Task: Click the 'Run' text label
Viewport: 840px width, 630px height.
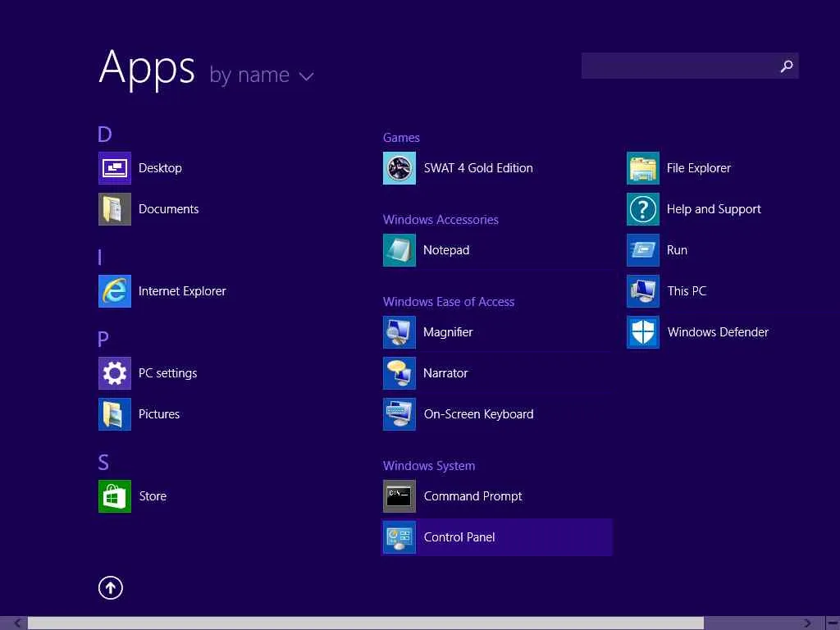Action: [677, 250]
